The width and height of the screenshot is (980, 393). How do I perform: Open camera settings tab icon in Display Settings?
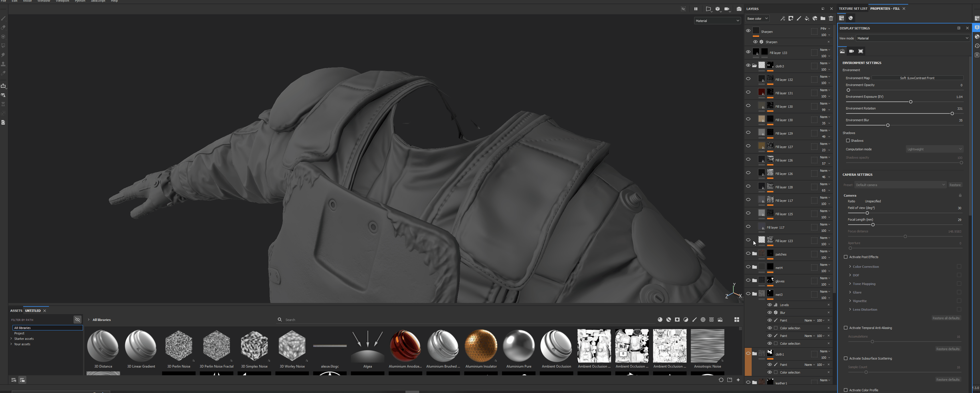click(852, 51)
